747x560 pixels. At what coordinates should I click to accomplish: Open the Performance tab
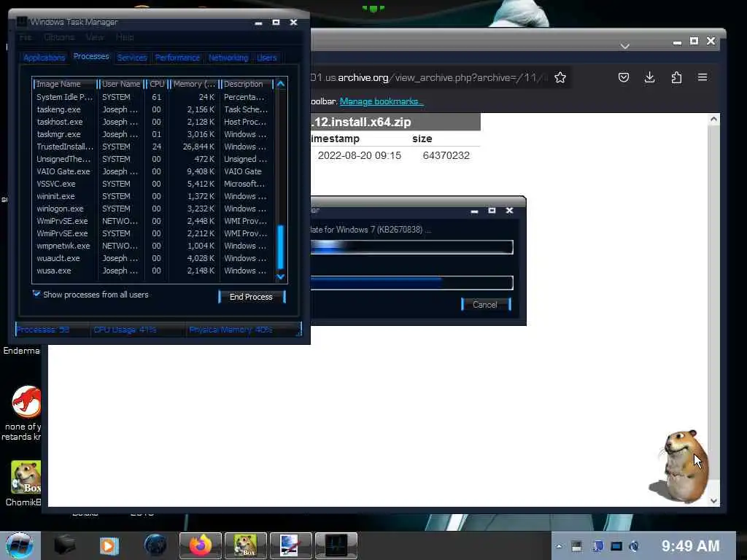click(177, 58)
